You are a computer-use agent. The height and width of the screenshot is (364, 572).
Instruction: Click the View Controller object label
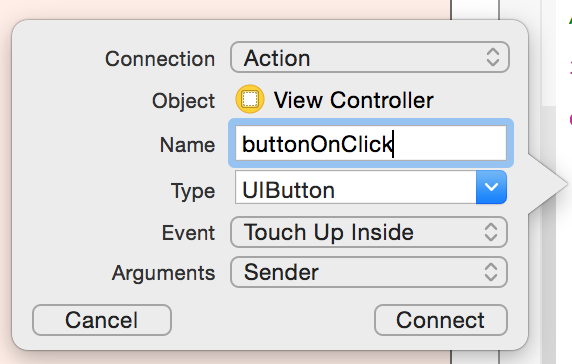click(353, 100)
